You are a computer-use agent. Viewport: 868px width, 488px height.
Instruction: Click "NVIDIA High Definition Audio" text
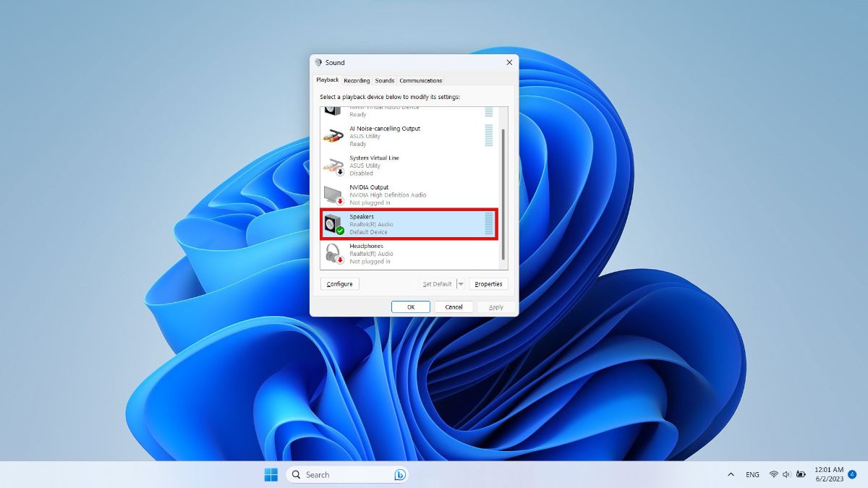click(388, 195)
